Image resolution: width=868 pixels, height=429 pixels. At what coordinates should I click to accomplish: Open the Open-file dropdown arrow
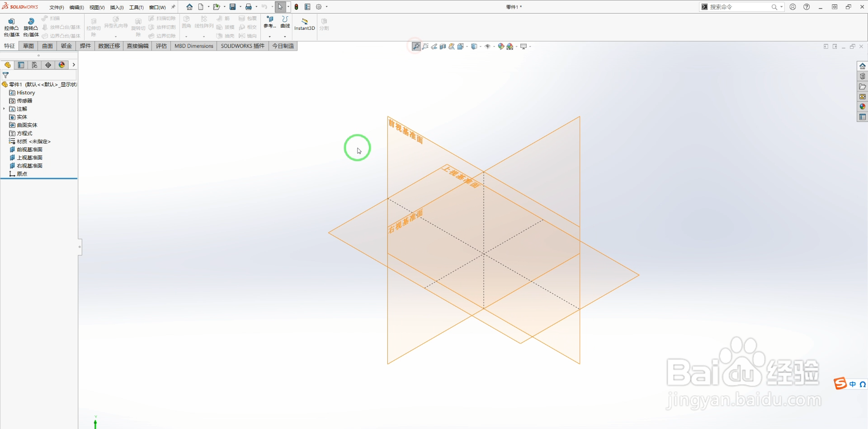tap(224, 7)
